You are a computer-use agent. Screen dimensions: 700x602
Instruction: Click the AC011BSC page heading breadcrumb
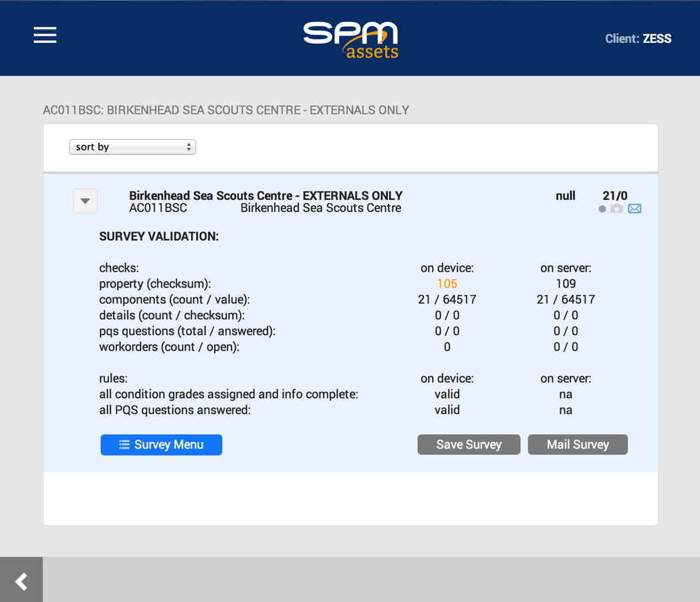[x=226, y=110]
